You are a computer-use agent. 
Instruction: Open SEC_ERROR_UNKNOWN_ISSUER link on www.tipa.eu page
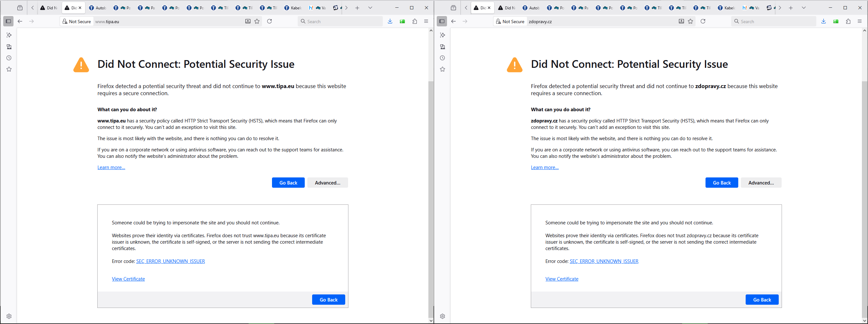(x=171, y=261)
